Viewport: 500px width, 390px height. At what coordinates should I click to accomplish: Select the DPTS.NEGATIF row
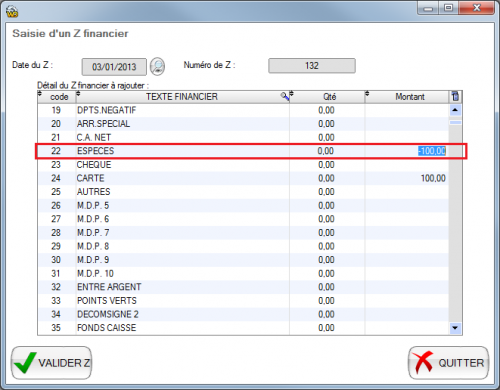coord(243,110)
